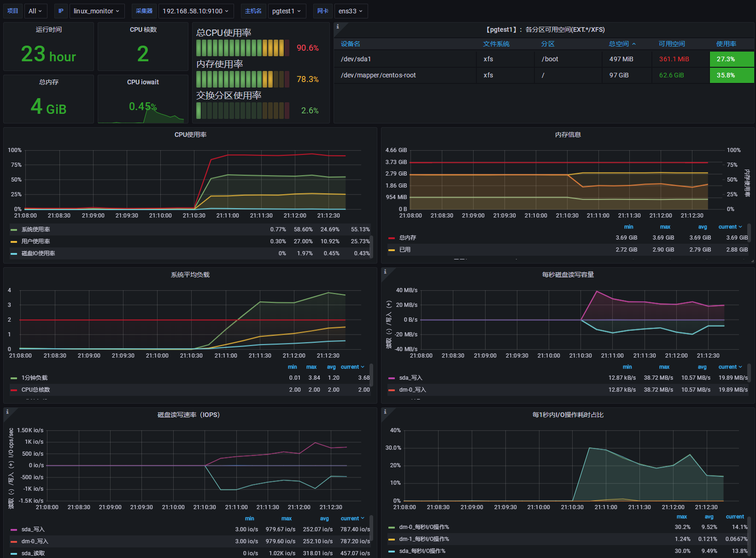
Task: Open panel menu from CPU使用率 title
Action: click(x=191, y=135)
